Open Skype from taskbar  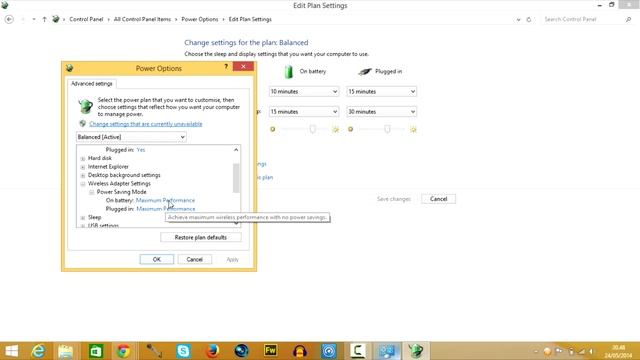pos(183,351)
